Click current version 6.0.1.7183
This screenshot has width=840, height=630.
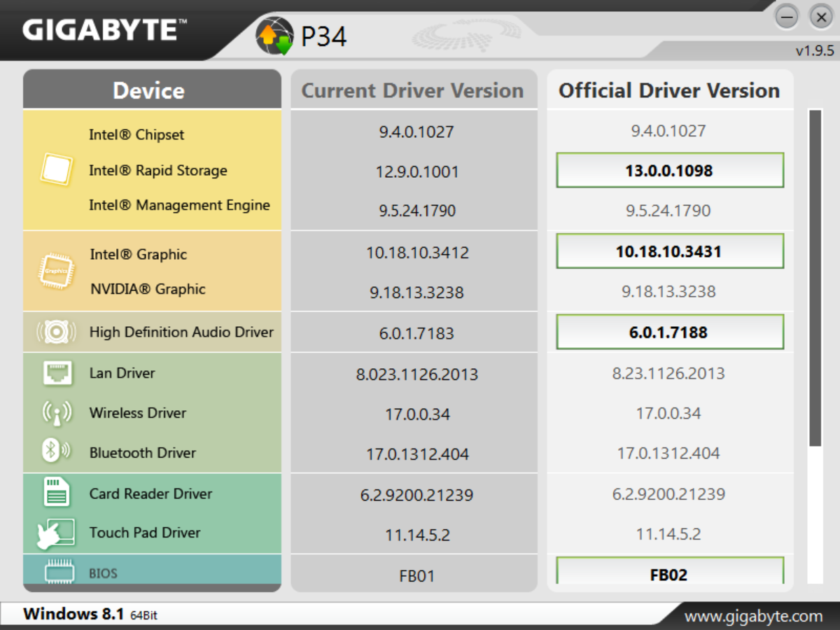[416, 334]
